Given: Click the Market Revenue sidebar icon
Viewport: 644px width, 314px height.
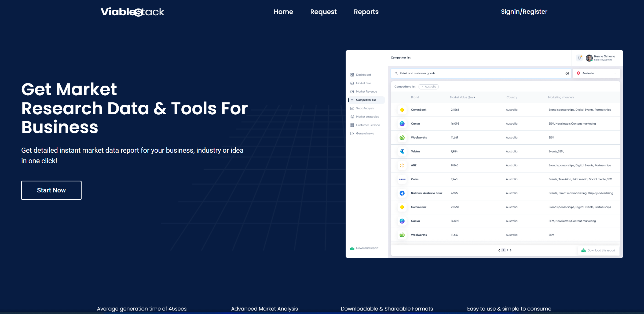Looking at the screenshot, I should pyautogui.click(x=352, y=92).
